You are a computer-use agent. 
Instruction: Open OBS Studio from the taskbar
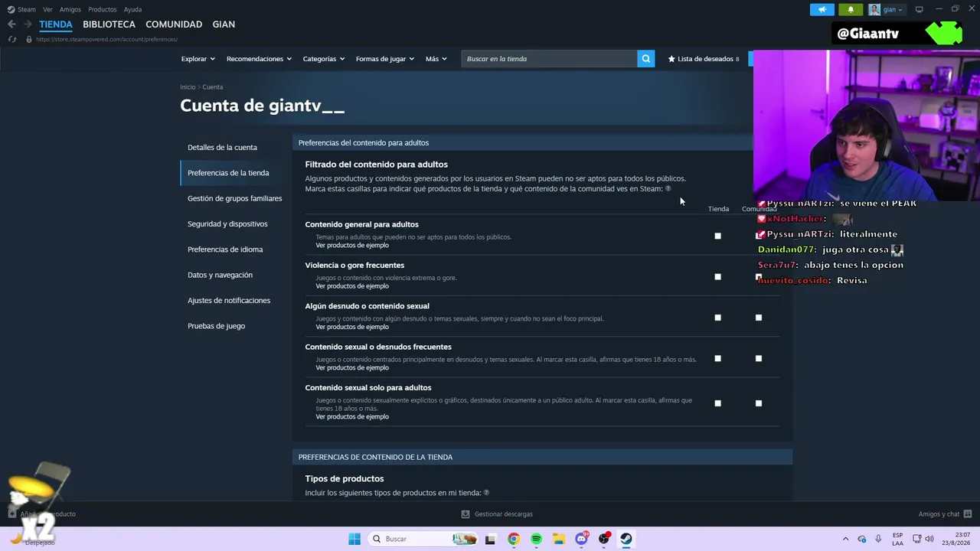[604, 539]
